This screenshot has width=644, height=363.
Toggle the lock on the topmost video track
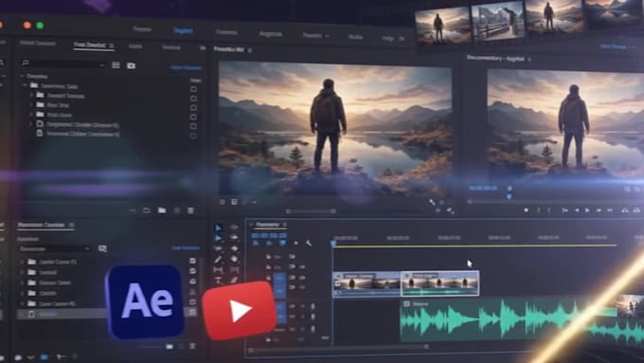(269, 257)
